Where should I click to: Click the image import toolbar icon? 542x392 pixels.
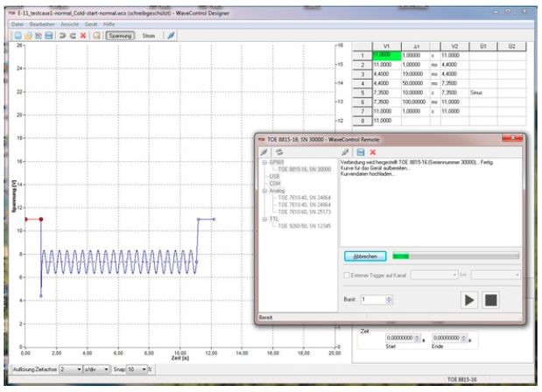[x=39, y=36]
